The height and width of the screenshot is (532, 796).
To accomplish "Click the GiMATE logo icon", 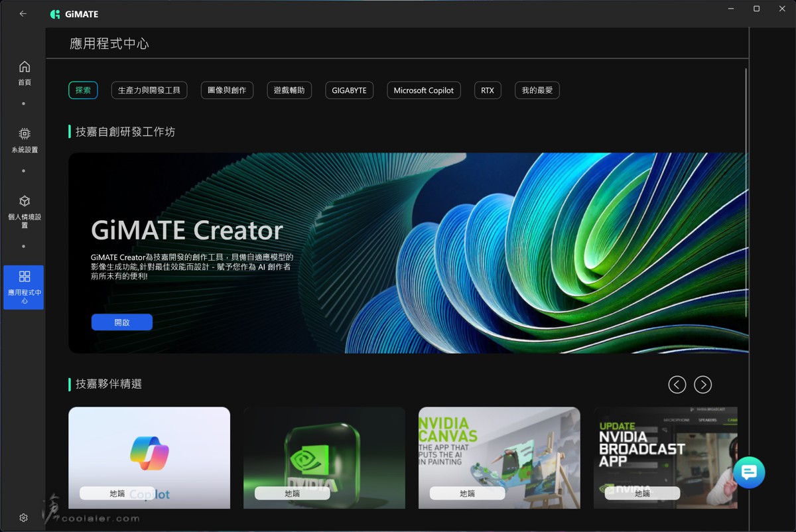I will (x=55, y=14).
